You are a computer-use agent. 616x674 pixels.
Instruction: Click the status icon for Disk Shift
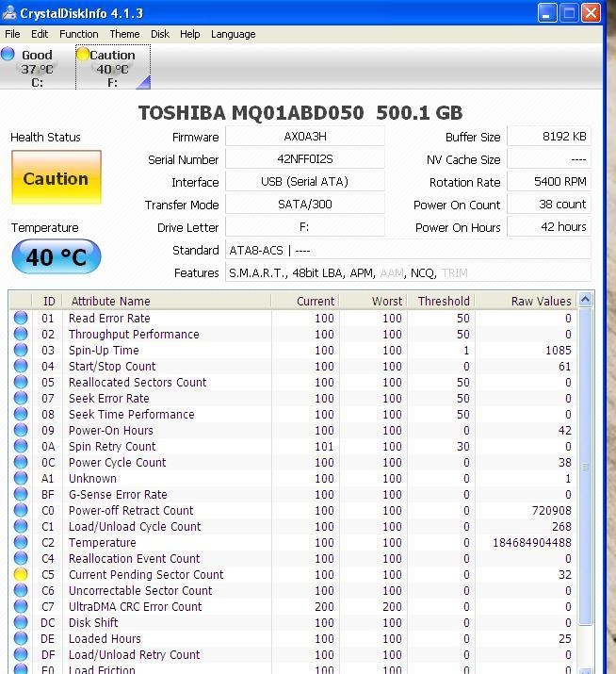[21, 622]
